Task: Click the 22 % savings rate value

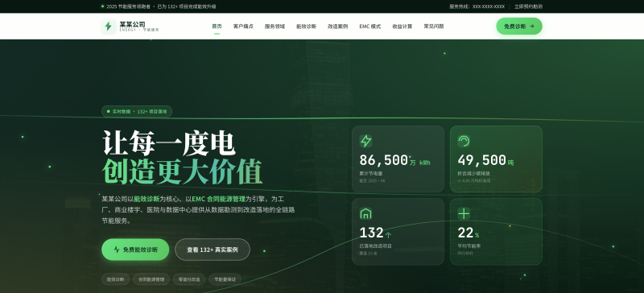Action: pyautogui.click(x=469, y=233)
